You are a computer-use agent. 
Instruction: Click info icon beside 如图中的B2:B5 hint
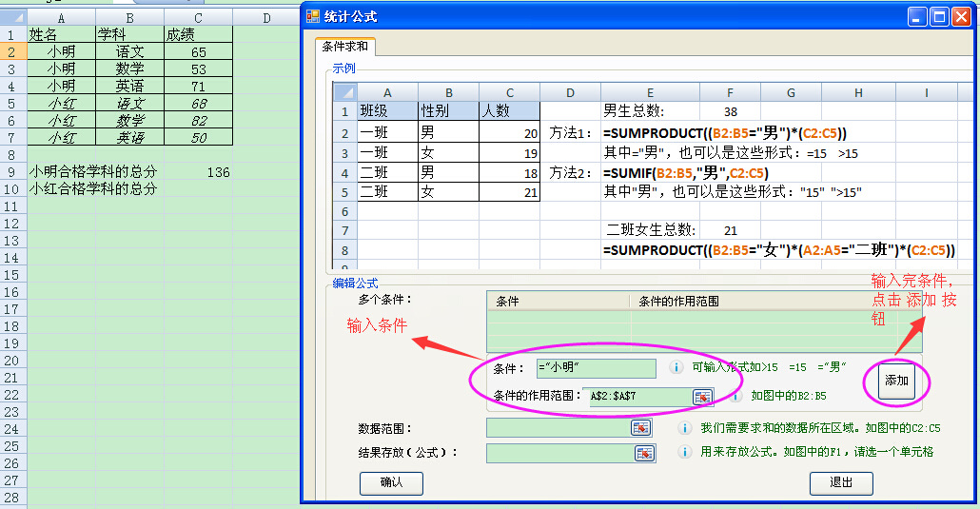pos(735,396)
